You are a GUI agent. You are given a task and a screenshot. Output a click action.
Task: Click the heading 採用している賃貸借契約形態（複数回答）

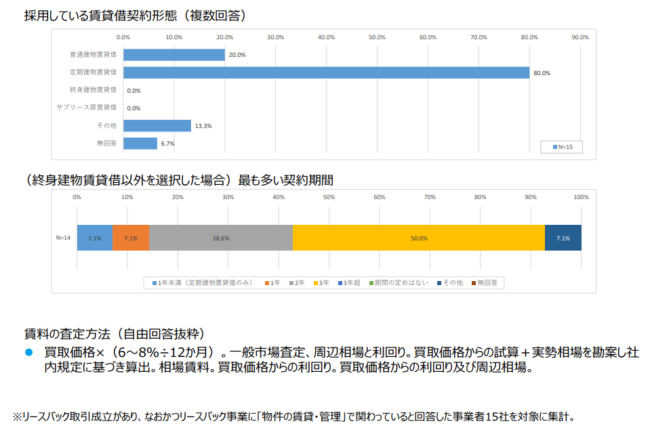(x=136, y=16)
